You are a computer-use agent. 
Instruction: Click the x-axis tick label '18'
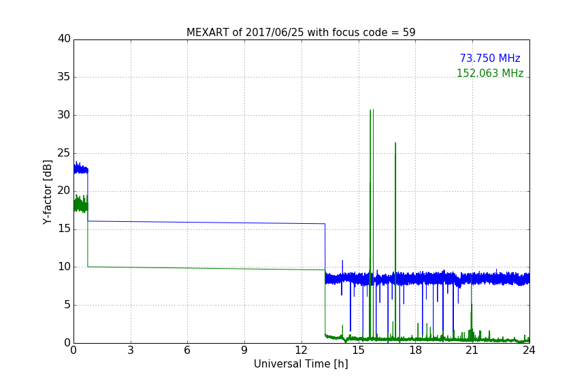point(416,350)
